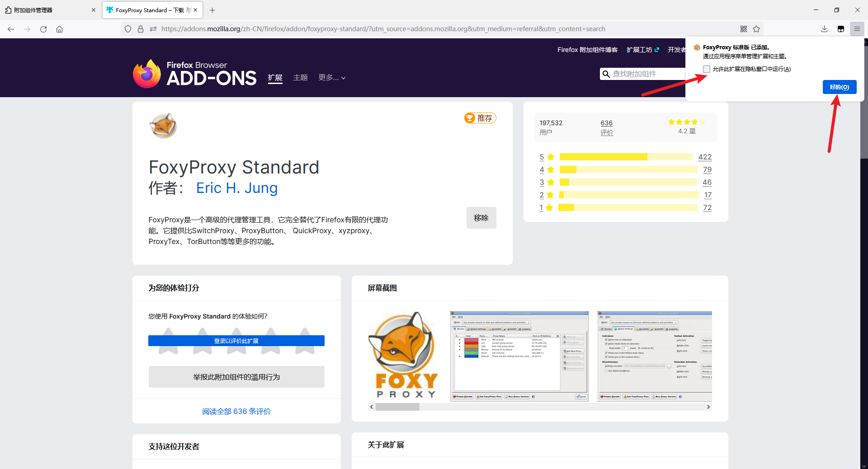Click the forward navigation arrow
Viewport: 868px width, 469px height.
[27, 29]
